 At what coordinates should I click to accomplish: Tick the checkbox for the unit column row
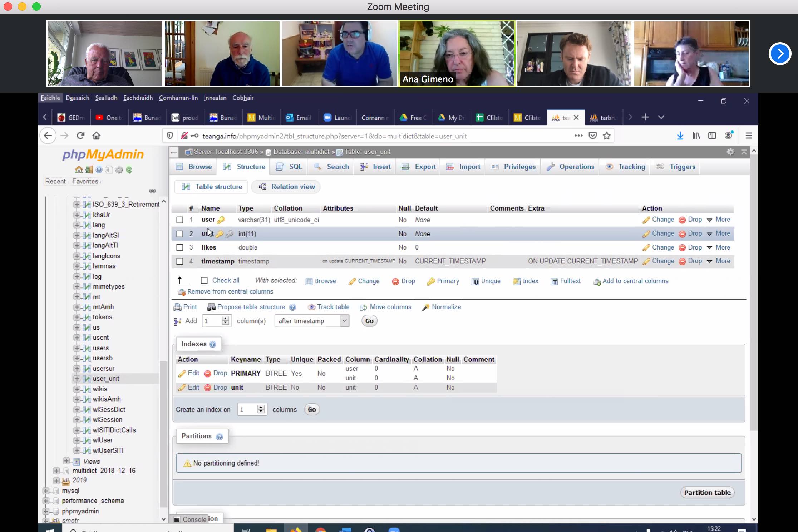180,234
